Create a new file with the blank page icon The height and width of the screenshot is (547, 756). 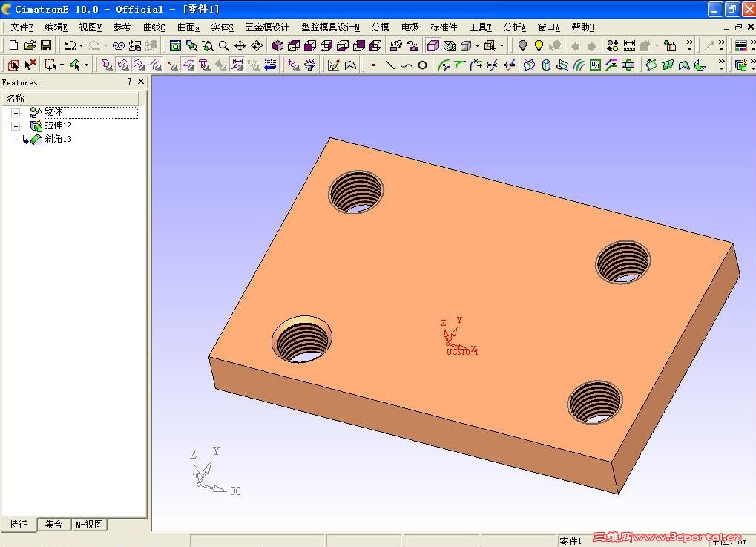13,45
